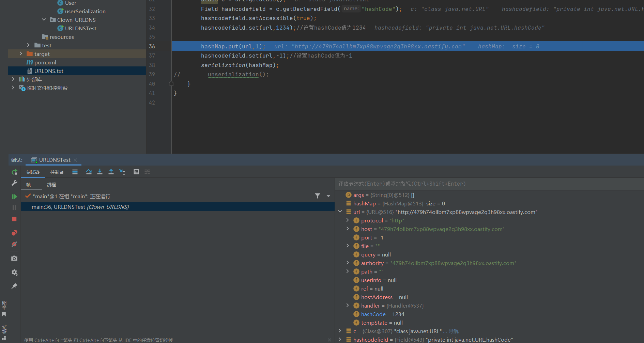The width and height of the screenshot is (644, 343).
Task: Open the Evaluate Expression calculator icon
Action: click(136, 172)
